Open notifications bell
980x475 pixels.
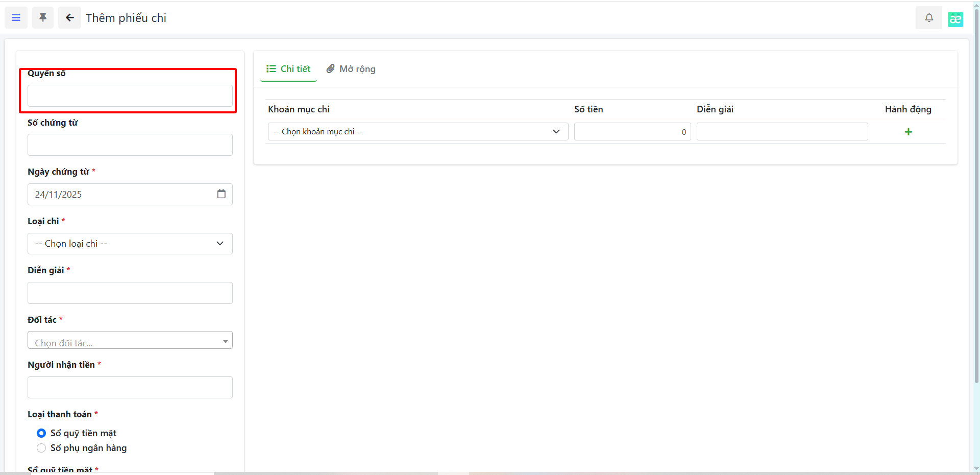tap(929, 18)
